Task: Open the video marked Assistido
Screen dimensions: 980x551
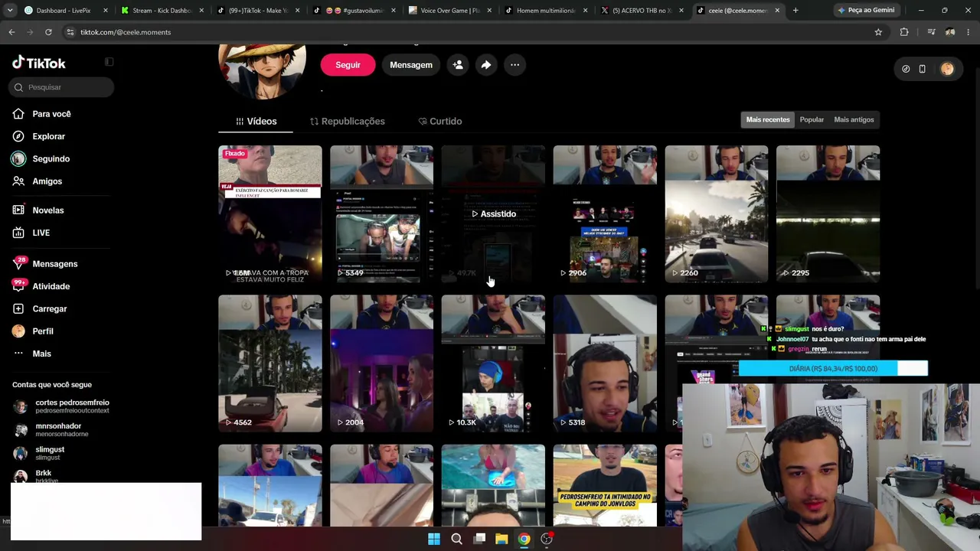Action: click(493, 214)
